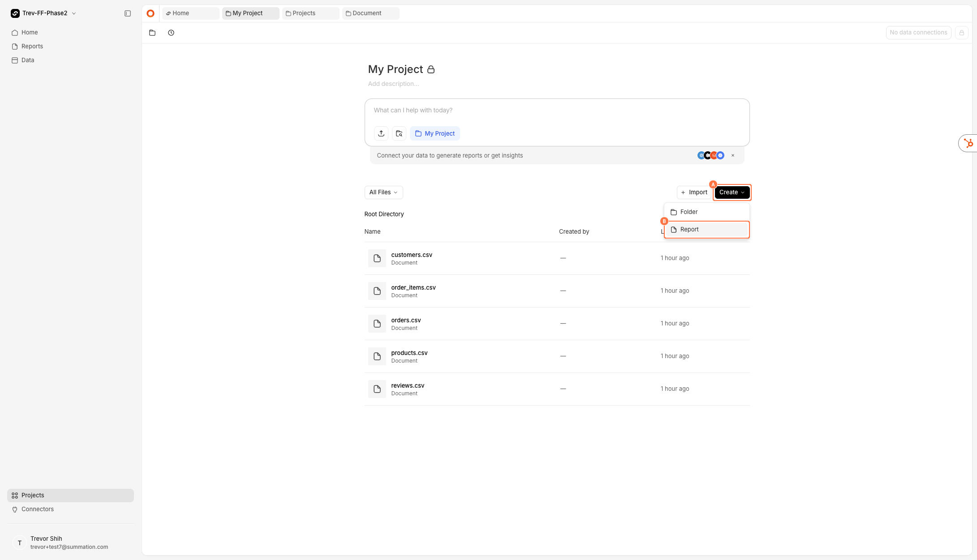Click the upload icon in the chat box

tap(381, 133)
